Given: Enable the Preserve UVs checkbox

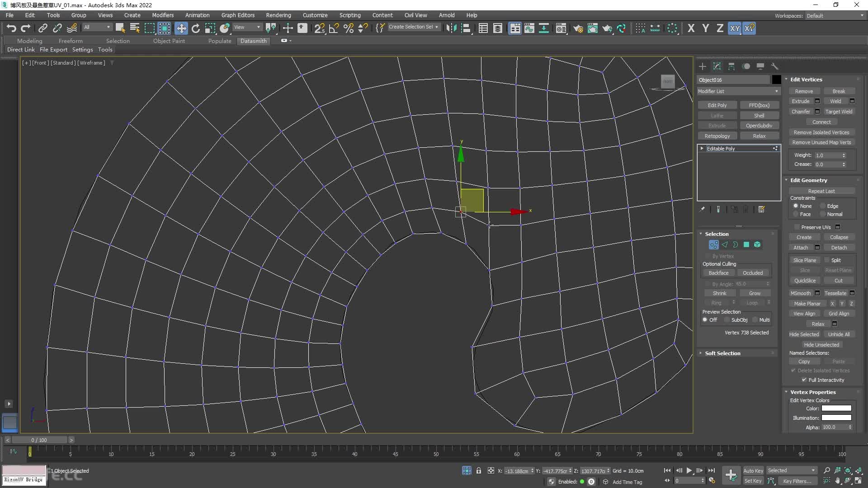Looking at the screenshot, I should pyautogui.click(x=797, y=227).
